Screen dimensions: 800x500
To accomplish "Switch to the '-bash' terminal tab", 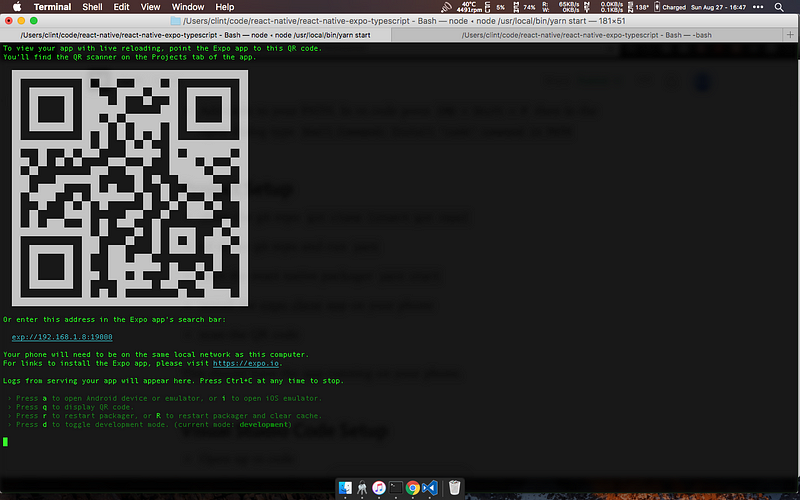I will (x=587, y=35).
